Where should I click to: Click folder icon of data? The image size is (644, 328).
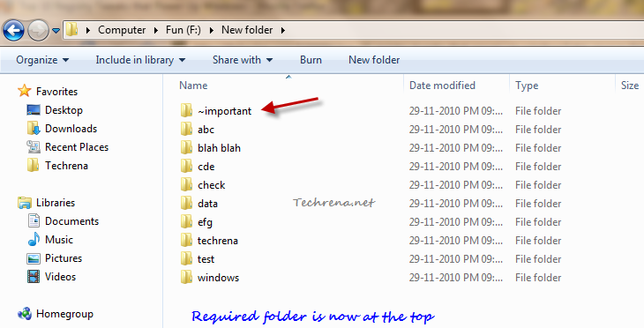pos(186,203)
